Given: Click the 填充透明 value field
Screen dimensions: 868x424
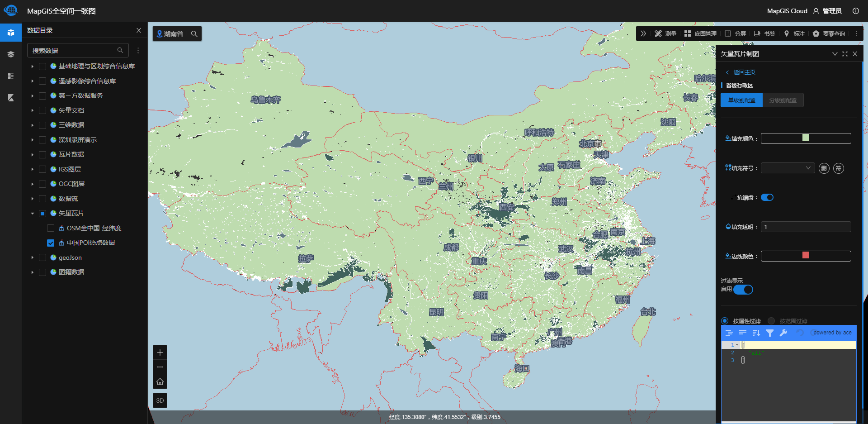Looking at the screenshot, I should 806,227.
